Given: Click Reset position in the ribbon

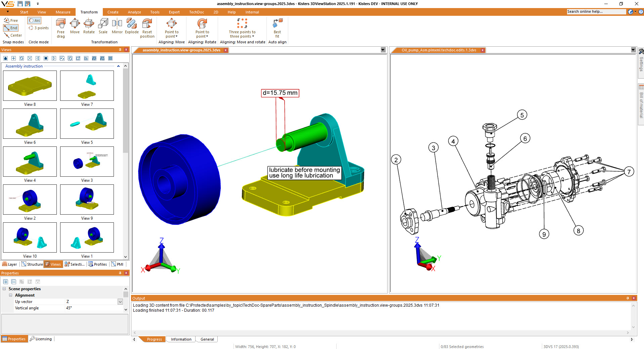Looking at the screenshot, I should click(x=147, y=27).
